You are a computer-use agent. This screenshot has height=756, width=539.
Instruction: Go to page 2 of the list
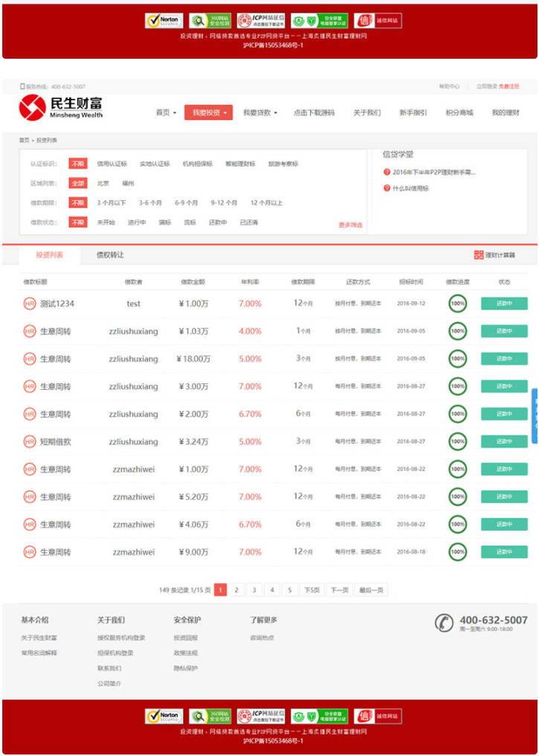point(236,589)
